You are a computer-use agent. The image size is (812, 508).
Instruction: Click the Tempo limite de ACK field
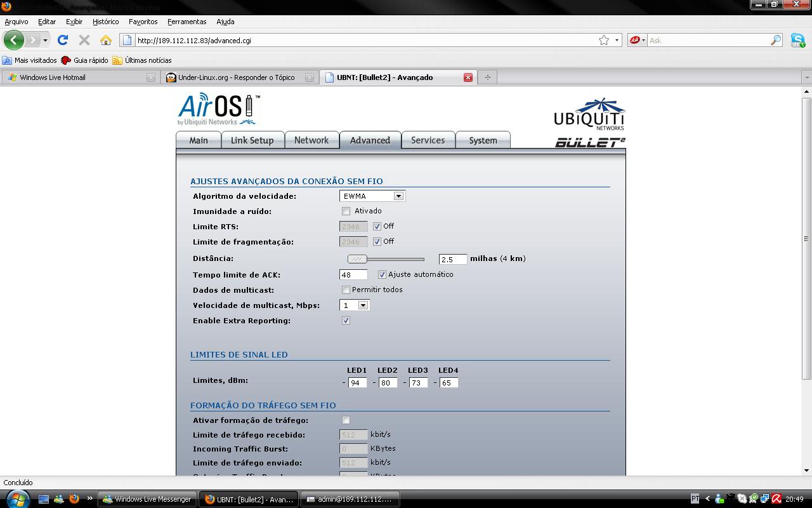[x=353, y=275]
